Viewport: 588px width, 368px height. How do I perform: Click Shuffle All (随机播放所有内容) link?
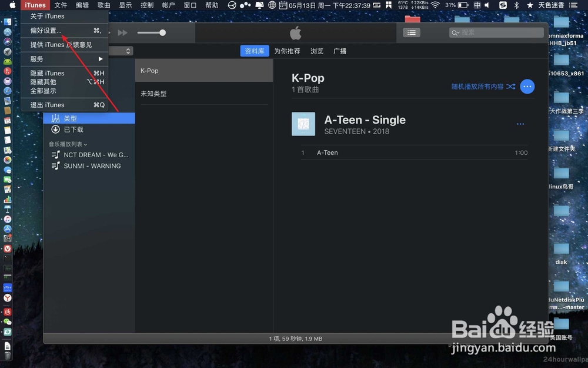[483, 87]
